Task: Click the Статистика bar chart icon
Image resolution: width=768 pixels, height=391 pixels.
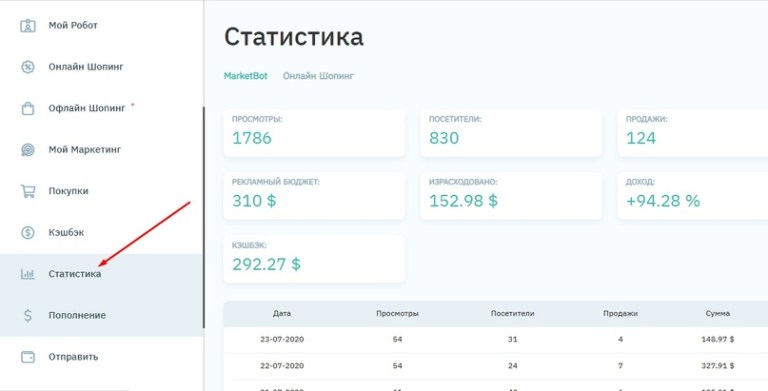Action: click(x=27, y=274)
